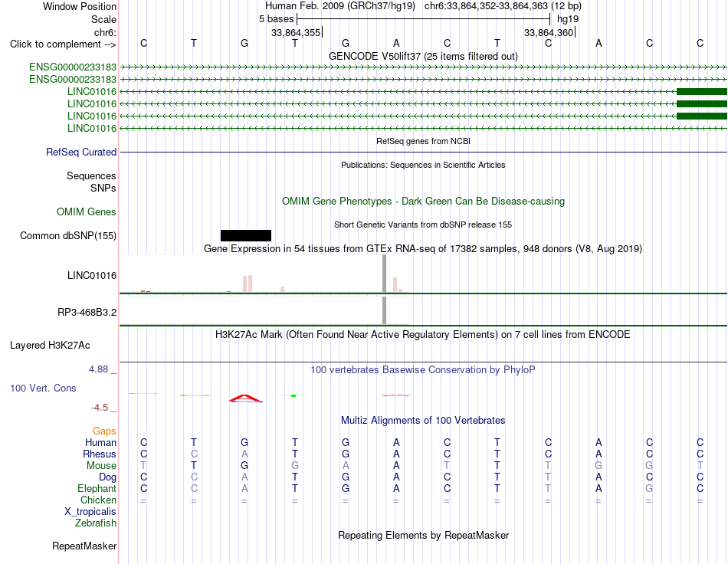The width and height of the screenshot is (728, 564).
Task: Open RefSeq Curated track settings label
Action: (x=81, y=152)
